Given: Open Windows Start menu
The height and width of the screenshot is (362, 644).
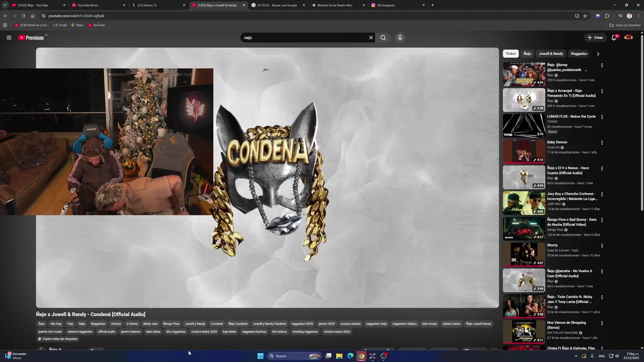Looking at the screenshot, I should tap(261, 356).
